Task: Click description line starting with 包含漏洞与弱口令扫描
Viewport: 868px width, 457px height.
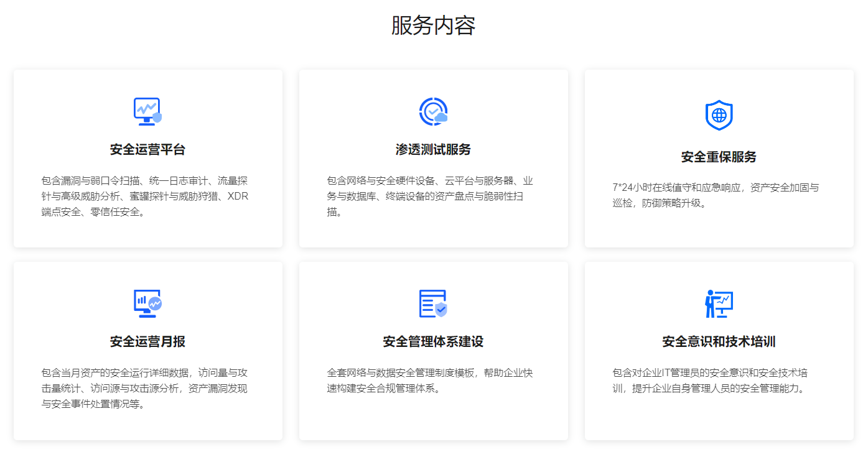Action: [144, 181]
